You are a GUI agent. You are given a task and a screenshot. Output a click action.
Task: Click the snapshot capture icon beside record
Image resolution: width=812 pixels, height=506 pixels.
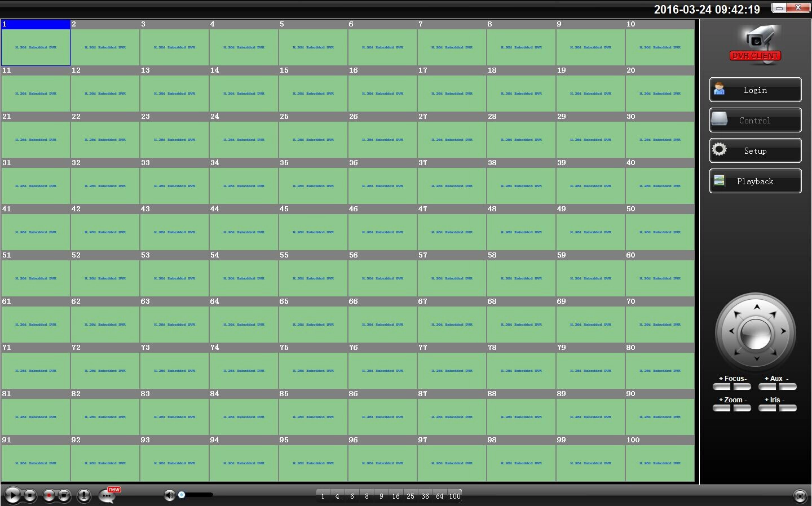coord(64,495)
